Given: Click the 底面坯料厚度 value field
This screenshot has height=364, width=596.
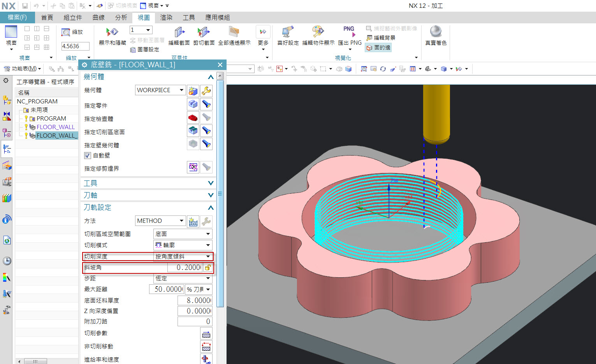Looking at the screenshot, I should click(195, 300).
